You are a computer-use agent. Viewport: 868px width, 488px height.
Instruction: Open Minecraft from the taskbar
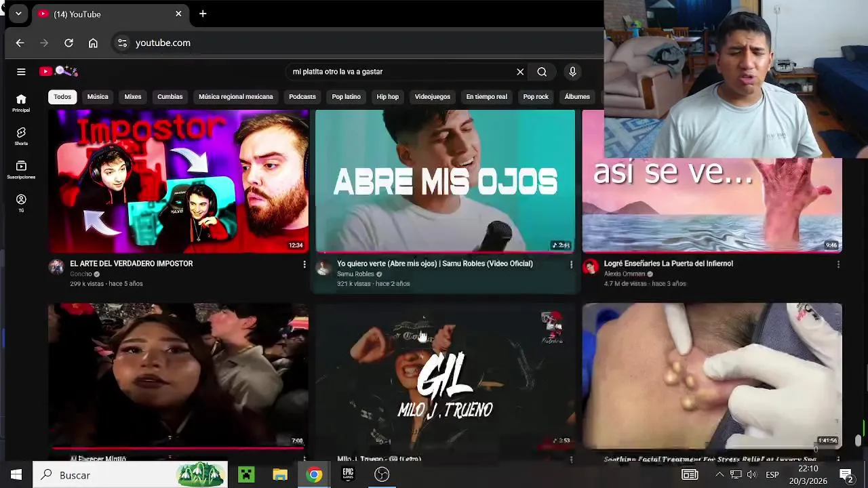pyautogui.click(x=246, y=475)
